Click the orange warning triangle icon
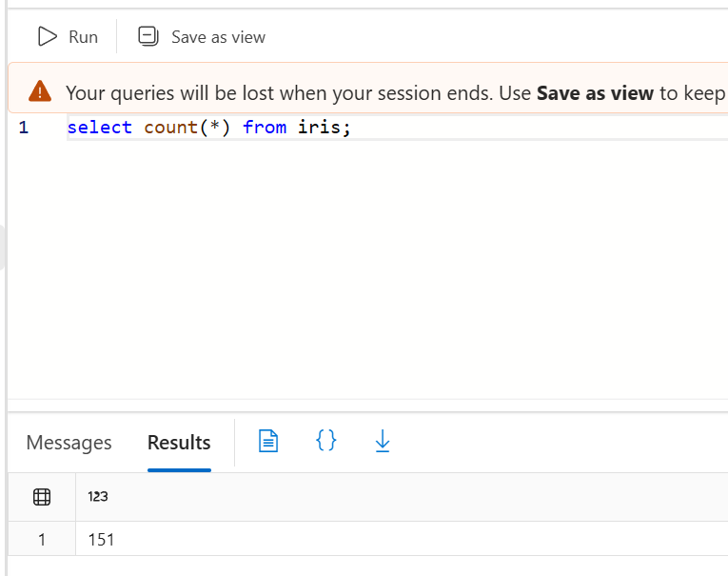Screen dimensions: 728x576 click(40, 91)
